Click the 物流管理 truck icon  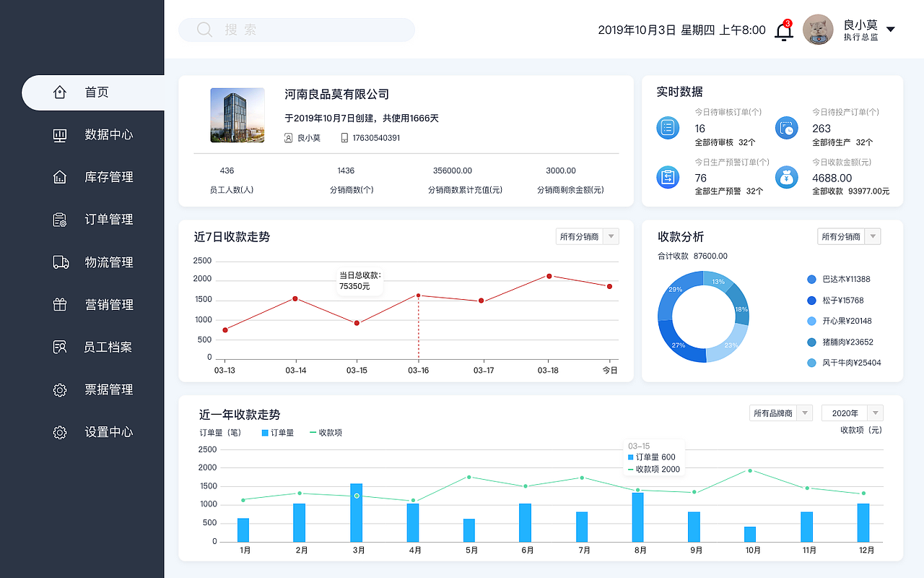[59, 262]
